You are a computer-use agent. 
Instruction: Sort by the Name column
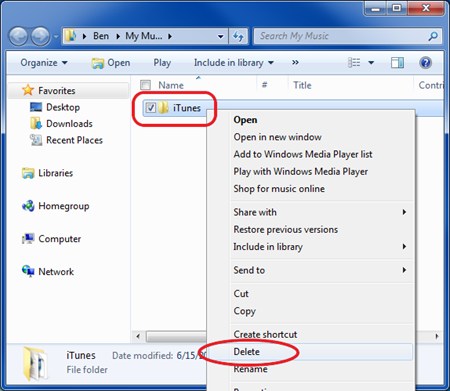(x=171, y=85)
